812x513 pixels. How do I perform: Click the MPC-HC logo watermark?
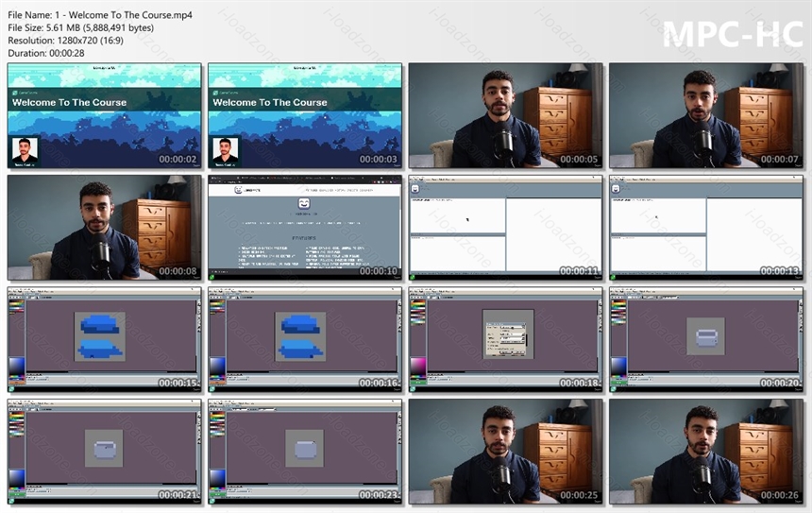(x=733, y=35)
